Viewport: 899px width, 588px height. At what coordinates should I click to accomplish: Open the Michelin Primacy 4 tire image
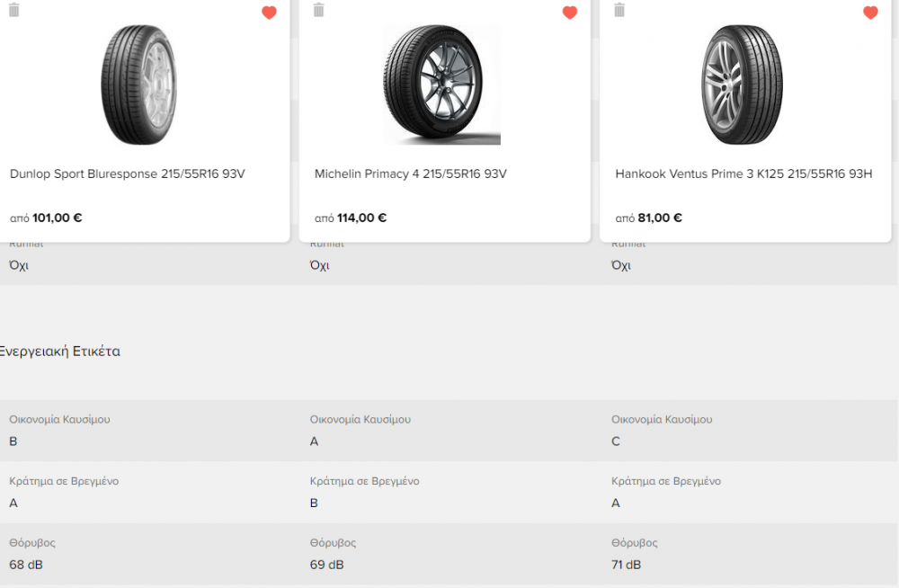click(x=442, y=85)
